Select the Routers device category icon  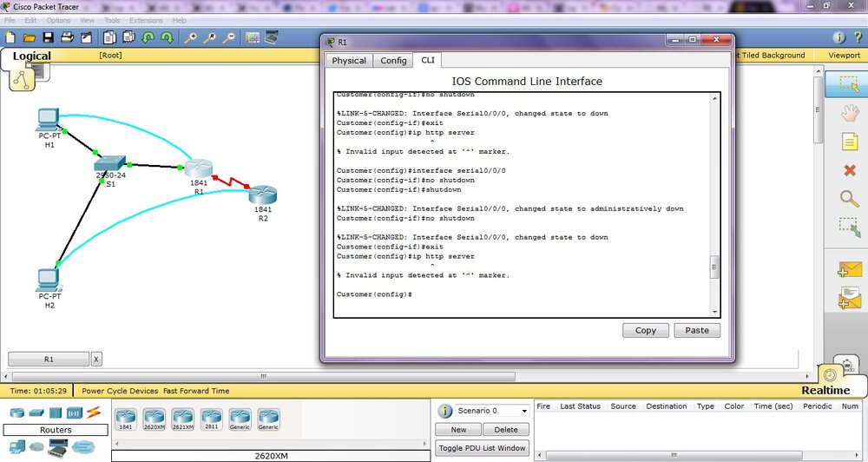pos(17,412)
